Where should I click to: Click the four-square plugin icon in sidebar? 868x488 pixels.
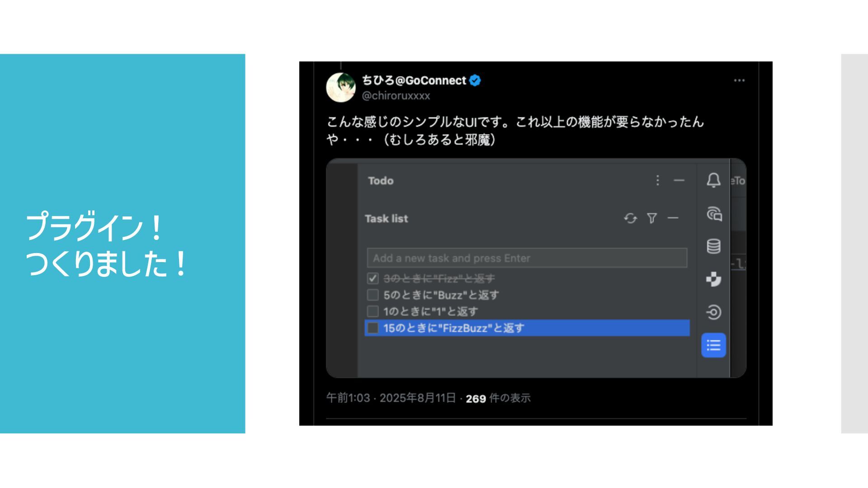[713, 279]
